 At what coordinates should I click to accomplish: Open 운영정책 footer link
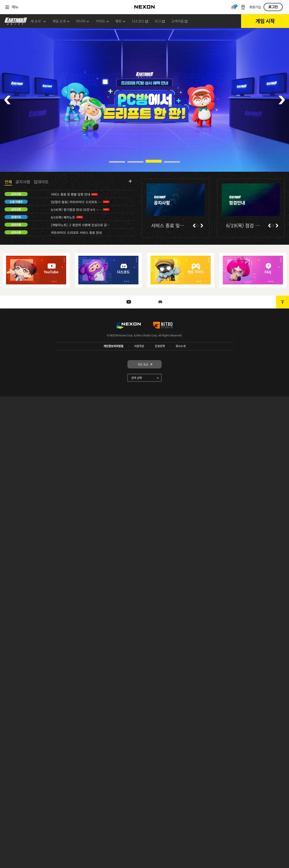pos(160,346)
